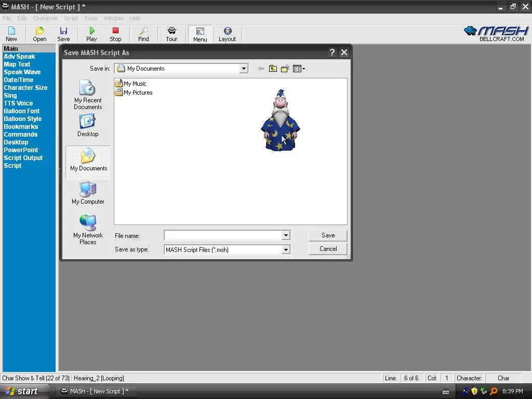The width and height of the screenshot is (532, 399).
Task: Click the Find magnifier toolbar icon
Action: pyautogui.click(x=143, y=34)
